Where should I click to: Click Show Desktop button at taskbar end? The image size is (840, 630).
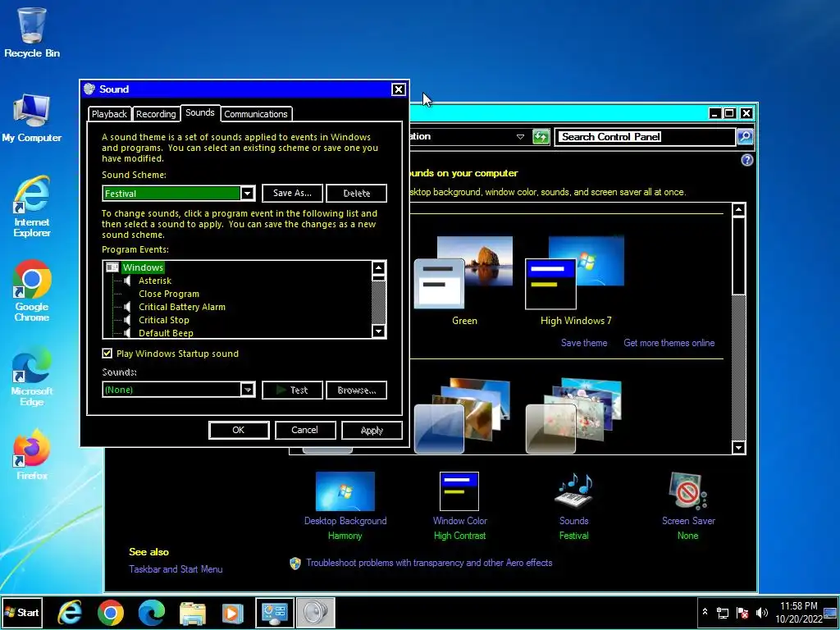pyautogui.click(x=830, y=612)
